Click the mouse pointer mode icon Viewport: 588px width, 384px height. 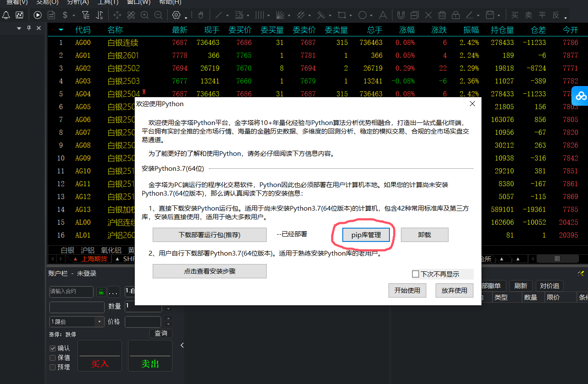201,15
